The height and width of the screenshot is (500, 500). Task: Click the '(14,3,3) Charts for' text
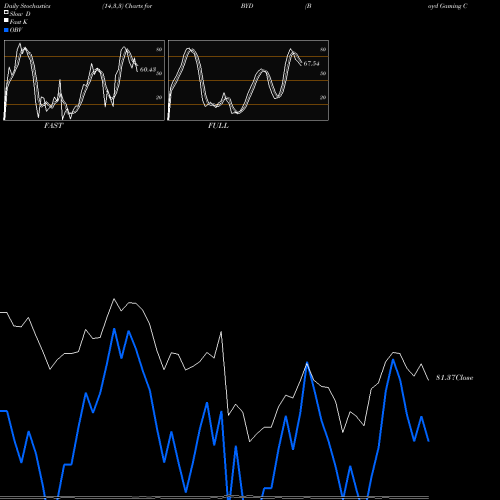click(127, 6)
